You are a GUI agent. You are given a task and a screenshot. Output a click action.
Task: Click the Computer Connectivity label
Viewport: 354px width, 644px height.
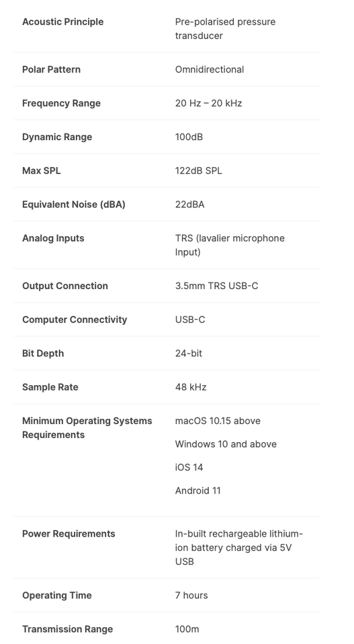click(75, 319)
